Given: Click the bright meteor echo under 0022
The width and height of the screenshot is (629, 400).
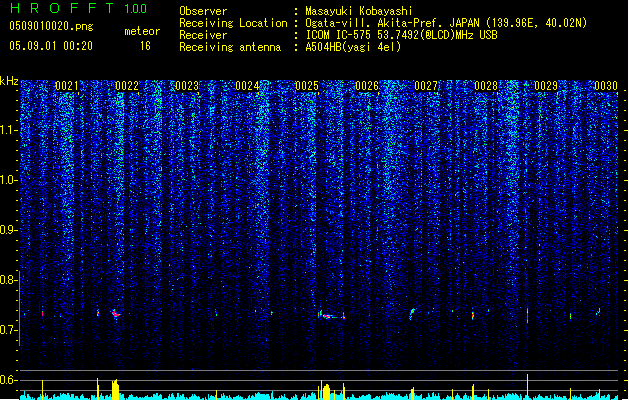Looking at the screenshot, I should pyautogui.click(x=116, y=313).
